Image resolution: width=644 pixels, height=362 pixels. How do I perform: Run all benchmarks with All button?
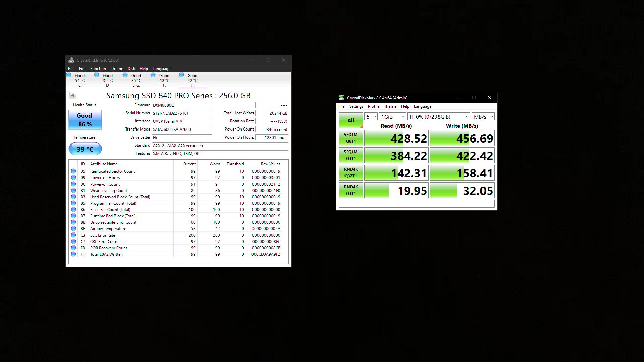point(351,120)
